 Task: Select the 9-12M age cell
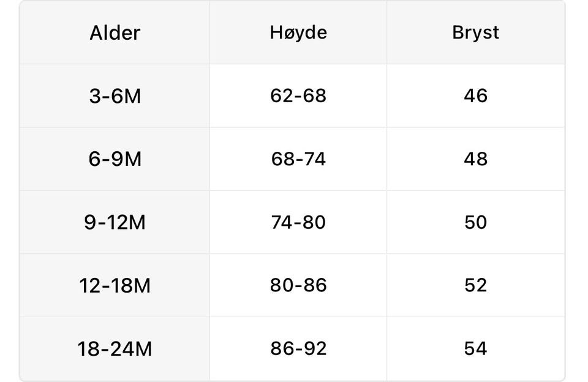(x=115, y=222)
